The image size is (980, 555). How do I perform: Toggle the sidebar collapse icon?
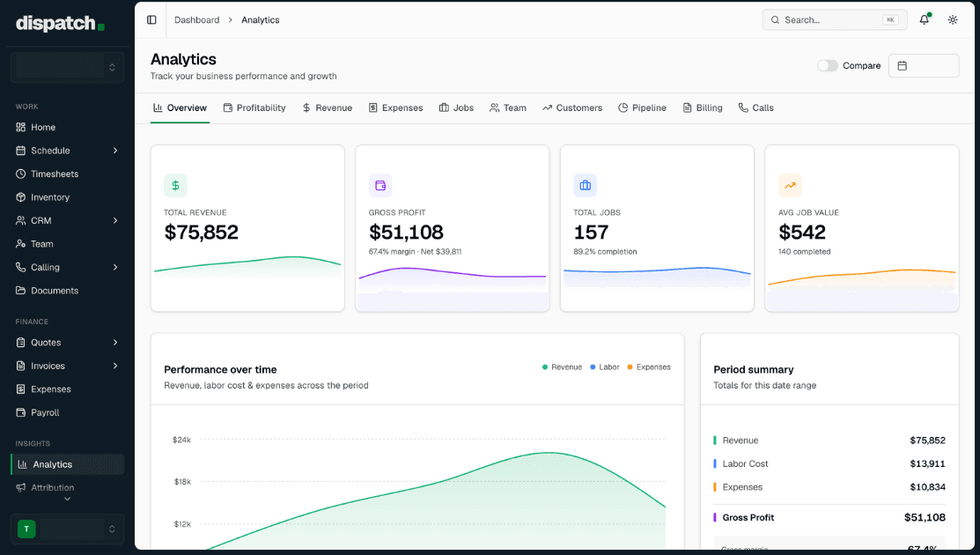(151, 20)
